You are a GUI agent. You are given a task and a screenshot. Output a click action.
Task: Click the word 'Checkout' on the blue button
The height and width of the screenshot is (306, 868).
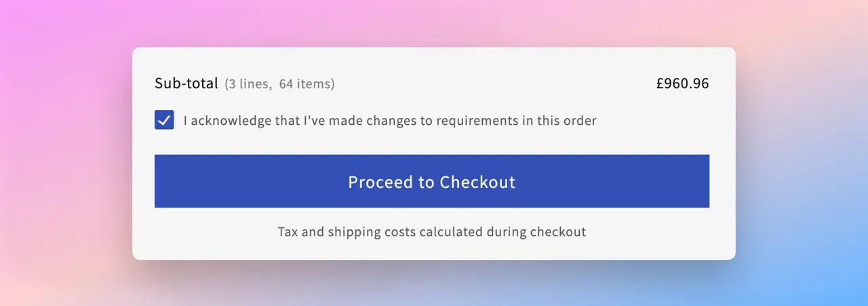click(x=477, y=182)
